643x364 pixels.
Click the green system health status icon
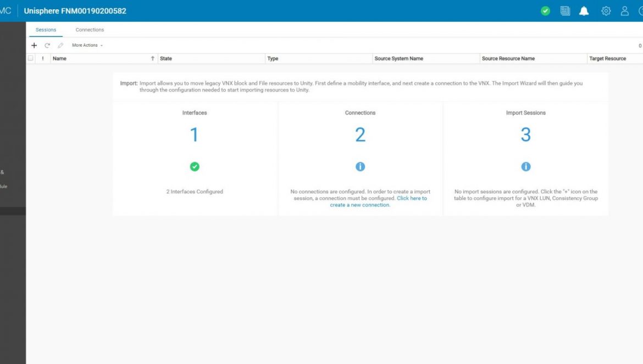(x=545, y=11)
